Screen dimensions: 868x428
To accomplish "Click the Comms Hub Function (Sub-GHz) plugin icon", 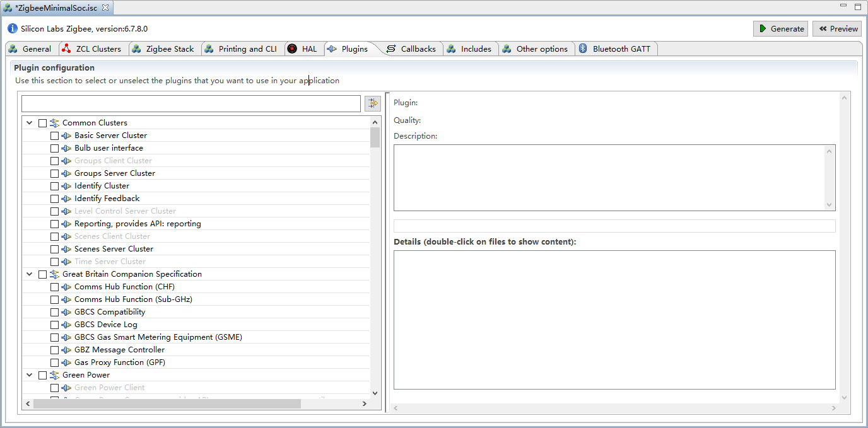I will (66, 299).
